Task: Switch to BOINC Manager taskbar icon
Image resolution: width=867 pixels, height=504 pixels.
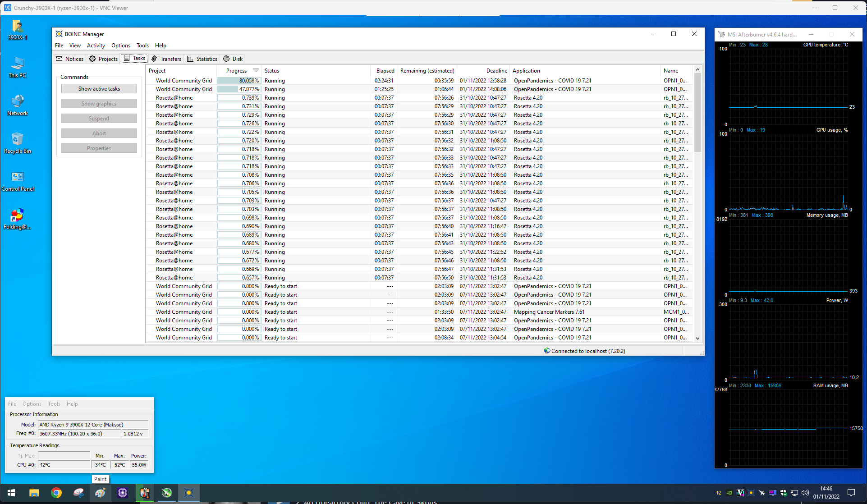Action: pyautogui.click(x=189, y=493)
